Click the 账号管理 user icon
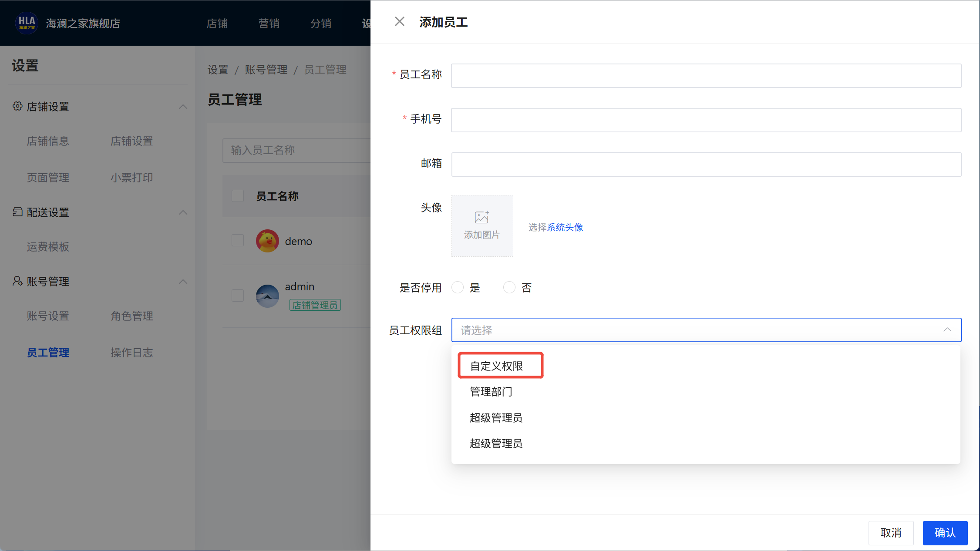Viewport: 980px width, 551px height. pyautogui.click(x=17, y=281)
